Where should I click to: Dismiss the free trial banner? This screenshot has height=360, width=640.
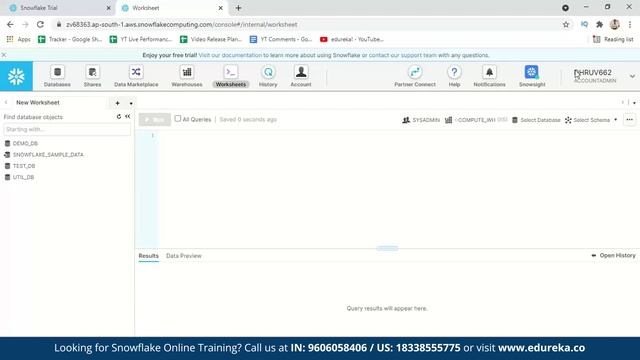tap(4, 55)
